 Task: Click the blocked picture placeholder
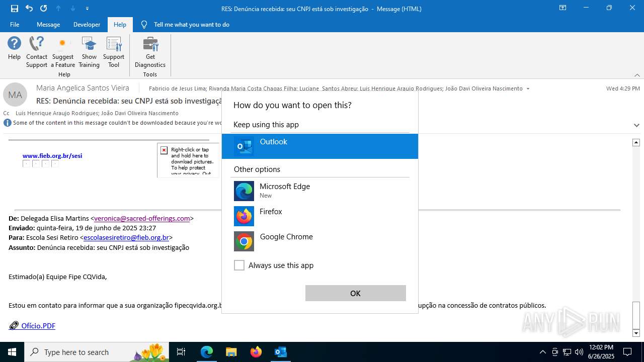(x=188, y=160)
